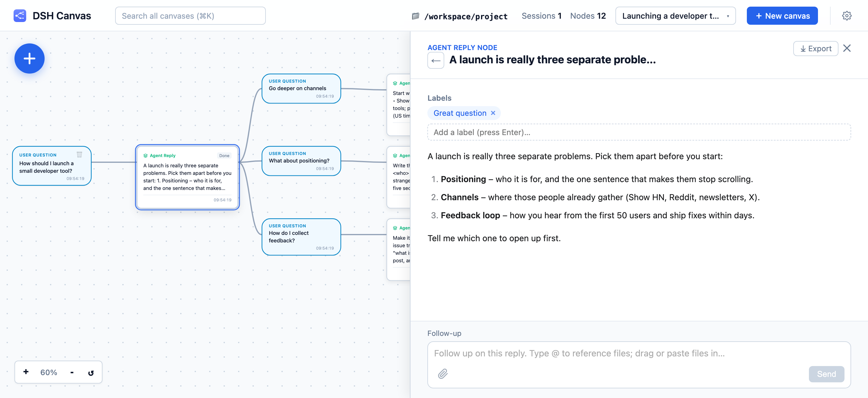Click the Agent Reply layers icon on selected node
Image resolution: width=868 pixels, height=398 pixels.
(146, 156)
